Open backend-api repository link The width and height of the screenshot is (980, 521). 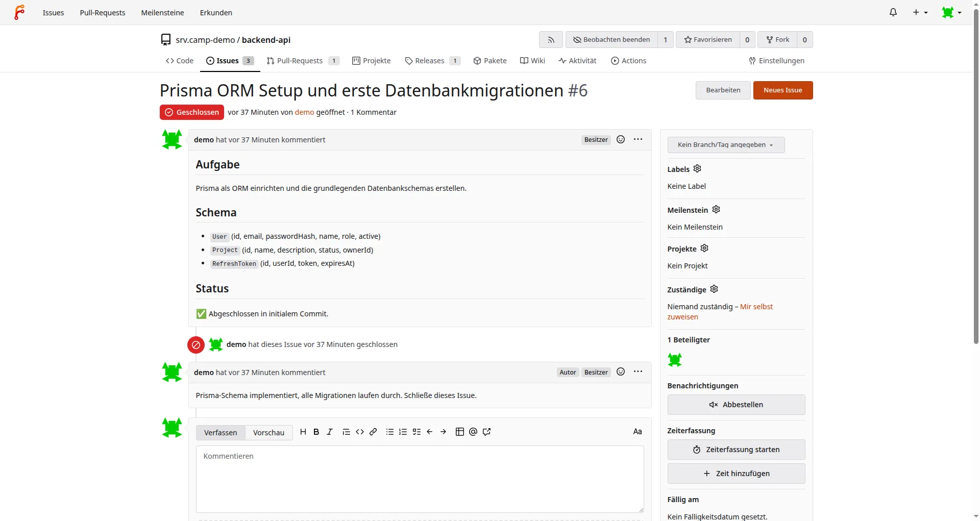[266, 40]
